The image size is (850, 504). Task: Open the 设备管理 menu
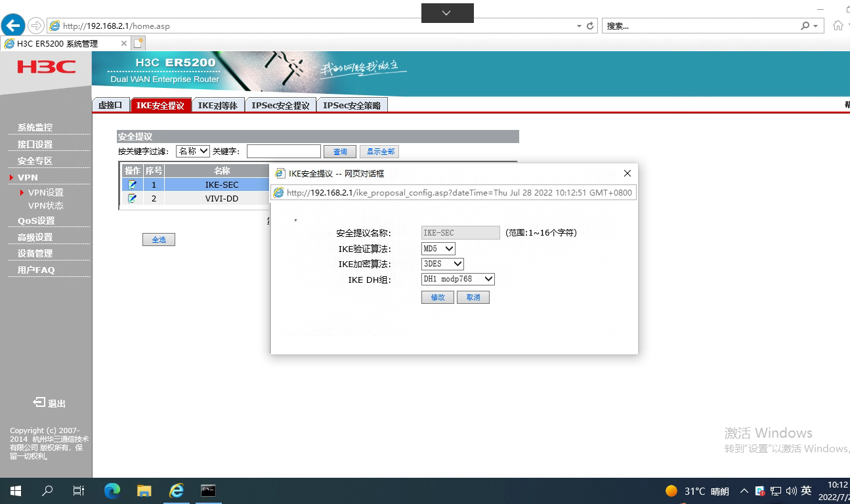point(35,253)
